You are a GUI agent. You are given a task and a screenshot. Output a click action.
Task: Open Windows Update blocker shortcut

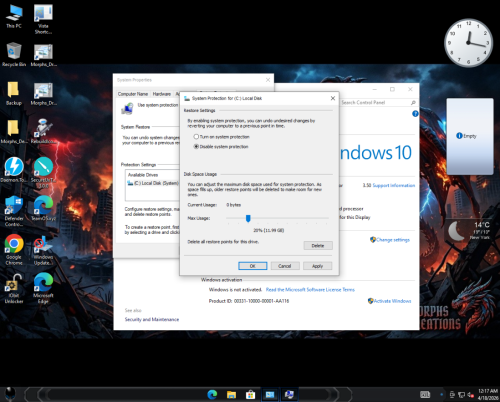[x=43, y=250]
